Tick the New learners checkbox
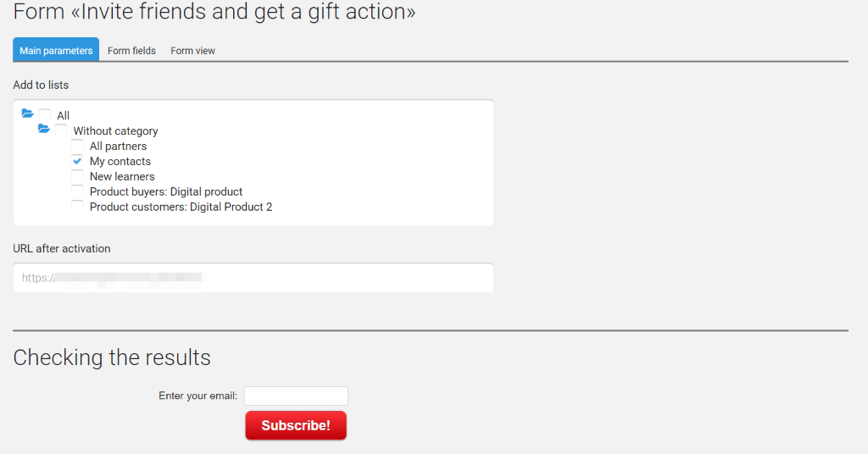The image size is (868, 454). (77, 176)
